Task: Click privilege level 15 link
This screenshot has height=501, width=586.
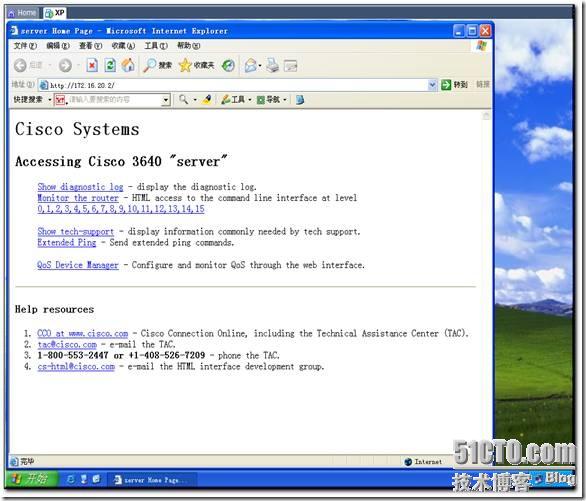Action: coord(200,209)
